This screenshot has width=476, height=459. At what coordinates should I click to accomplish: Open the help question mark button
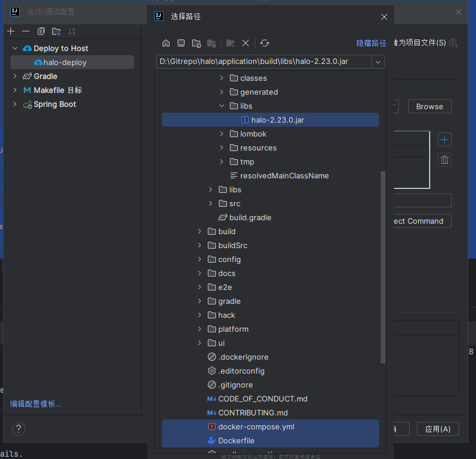[19, 429]
